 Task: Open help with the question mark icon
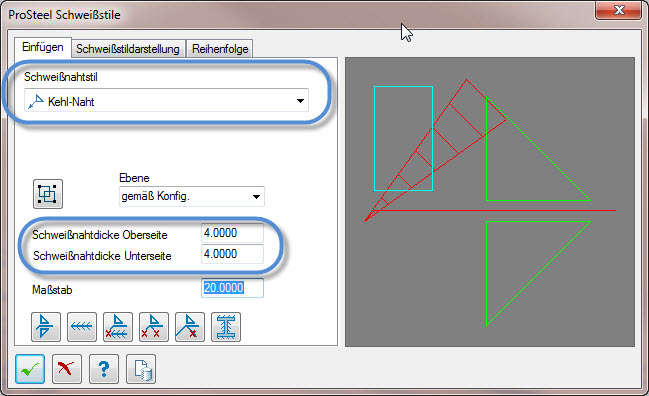click(x=104, y=369)
